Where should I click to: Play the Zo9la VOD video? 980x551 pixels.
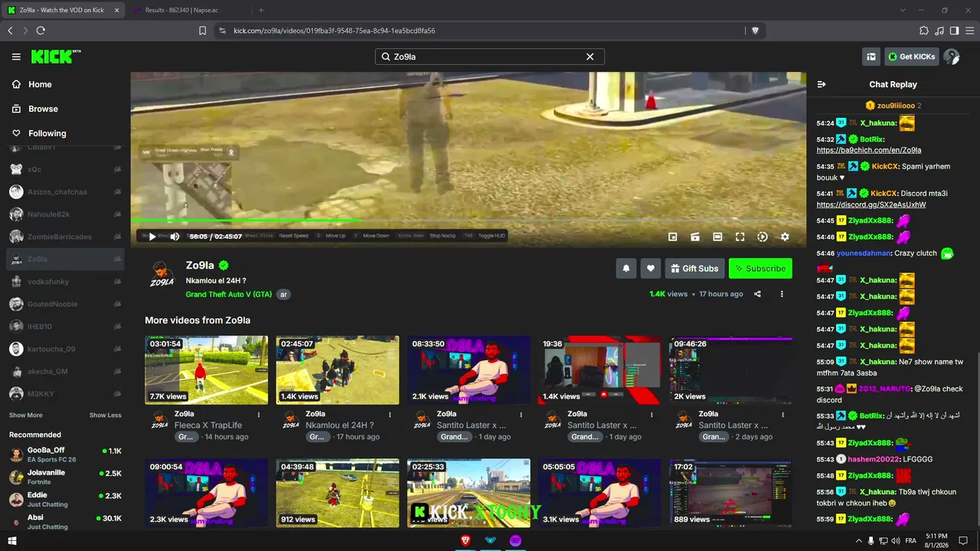[152, 237]
